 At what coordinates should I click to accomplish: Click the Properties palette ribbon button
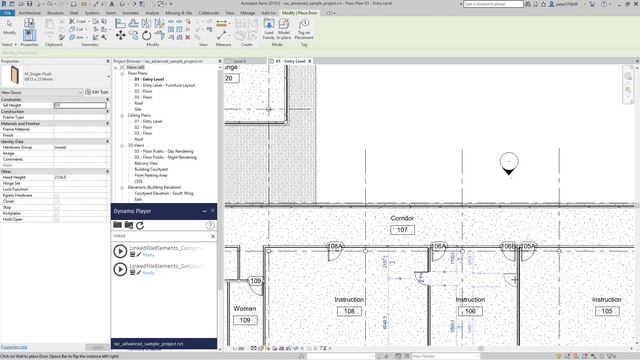29,35
